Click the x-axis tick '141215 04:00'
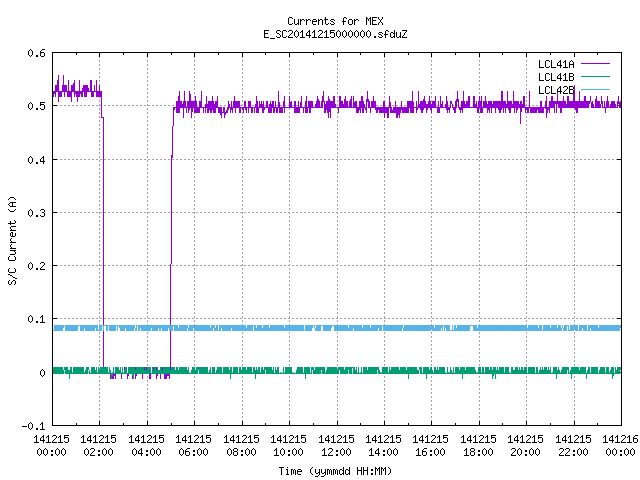 [x=146, y=446]
